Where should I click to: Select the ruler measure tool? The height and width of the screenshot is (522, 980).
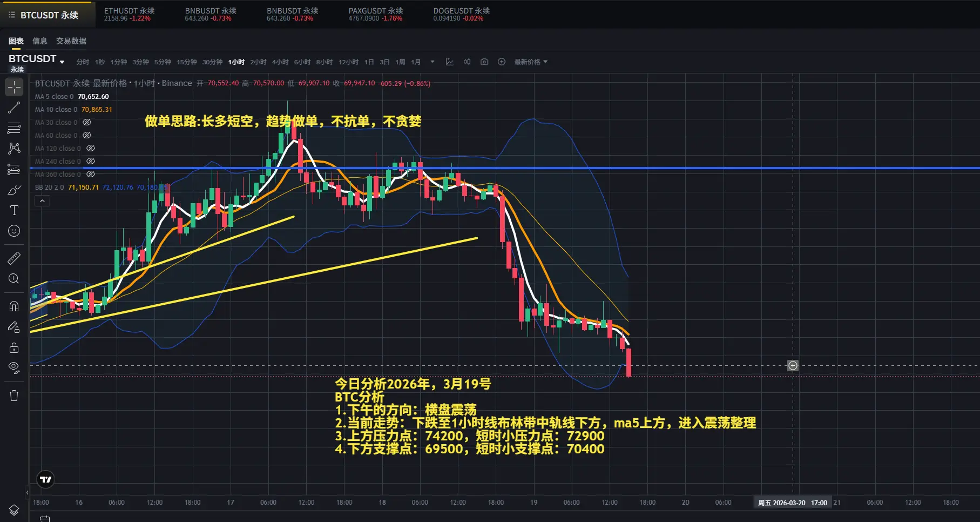pos(14,258)
